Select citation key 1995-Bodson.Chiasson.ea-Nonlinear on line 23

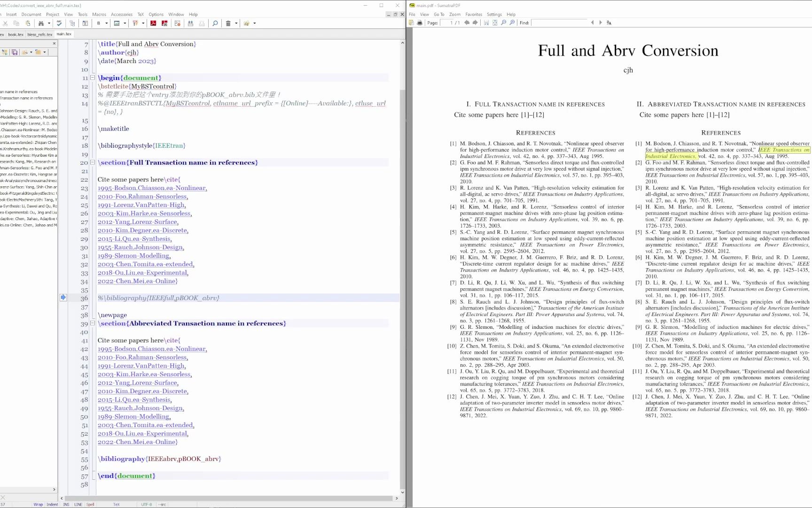tap(151, 188)
